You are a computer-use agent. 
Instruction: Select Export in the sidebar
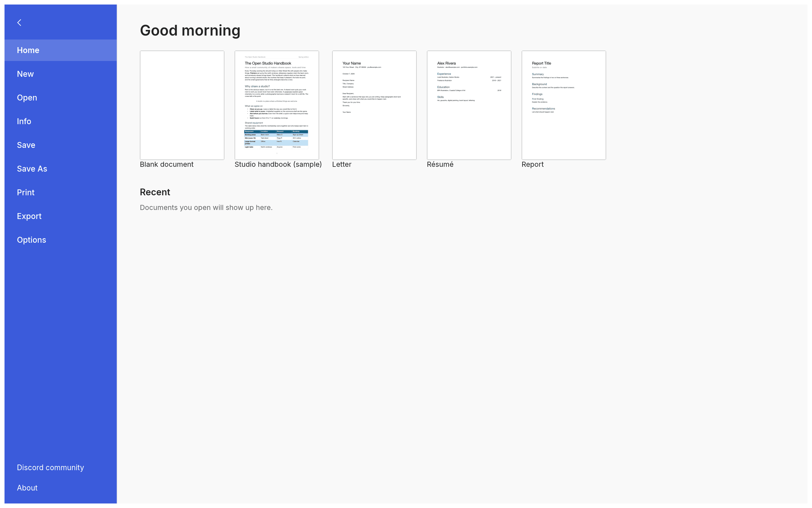coord(60,216)
